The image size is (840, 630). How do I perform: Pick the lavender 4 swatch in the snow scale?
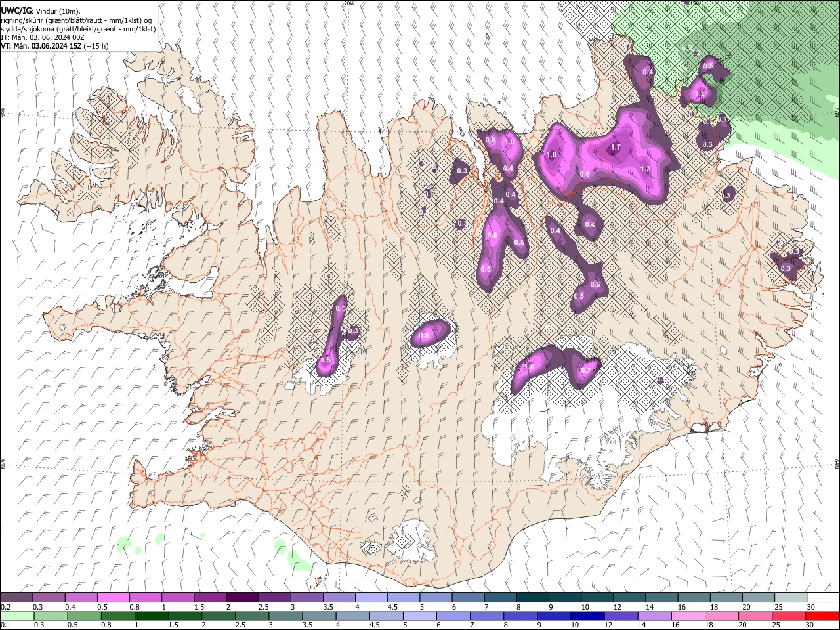point(371,598)
